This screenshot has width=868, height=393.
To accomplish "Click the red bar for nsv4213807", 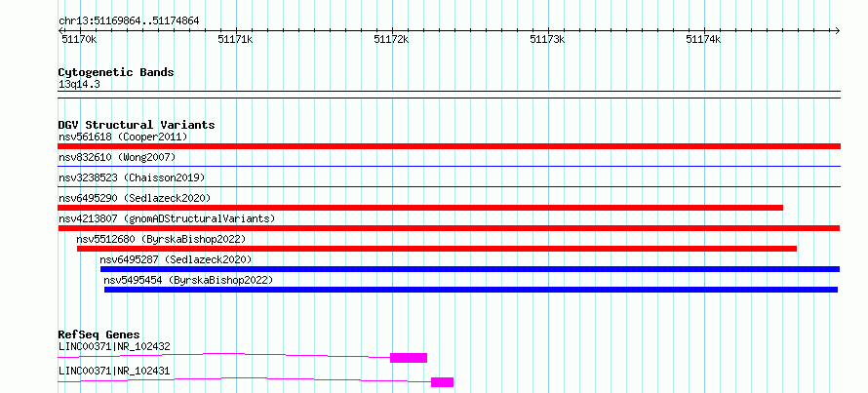I will pyautogui.click(x=449, y=228).
